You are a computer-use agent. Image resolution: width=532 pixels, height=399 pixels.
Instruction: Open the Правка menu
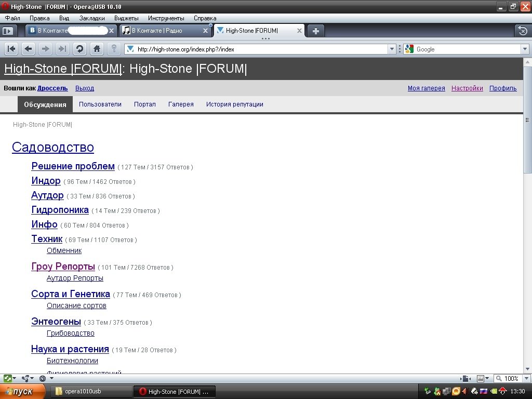coord(39,18)
